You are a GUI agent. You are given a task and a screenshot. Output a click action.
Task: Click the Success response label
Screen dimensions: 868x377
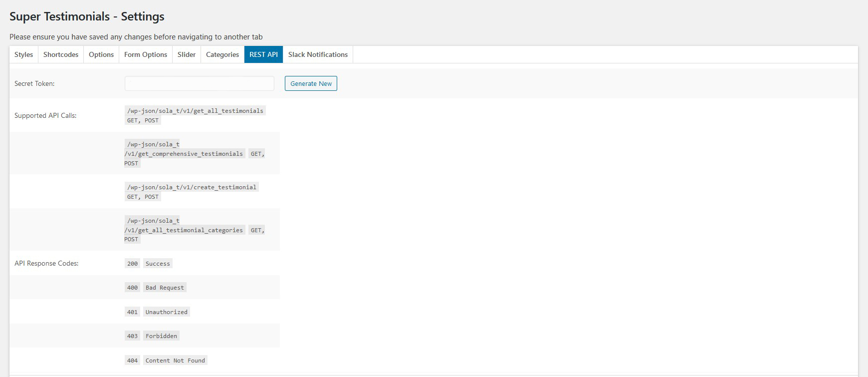(158, 264)
